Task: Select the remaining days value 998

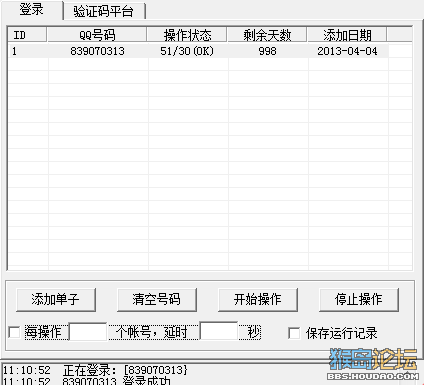Action: click(x=267, y=51)
